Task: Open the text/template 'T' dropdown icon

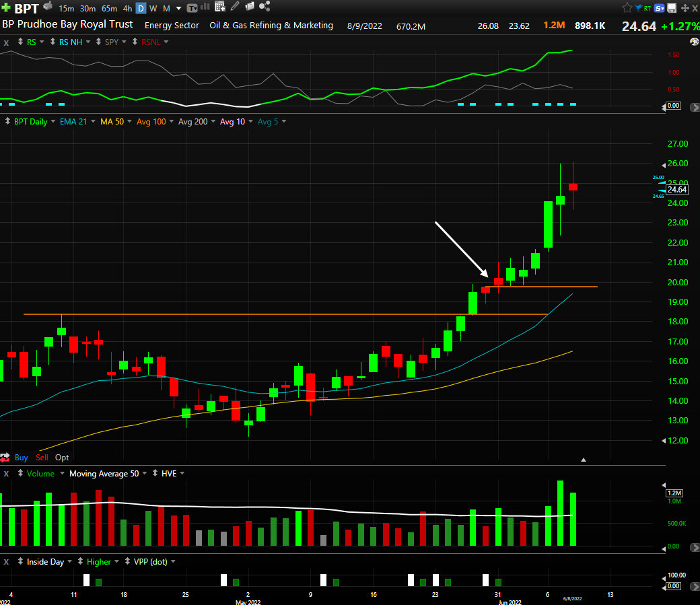Action: [192, 8]
